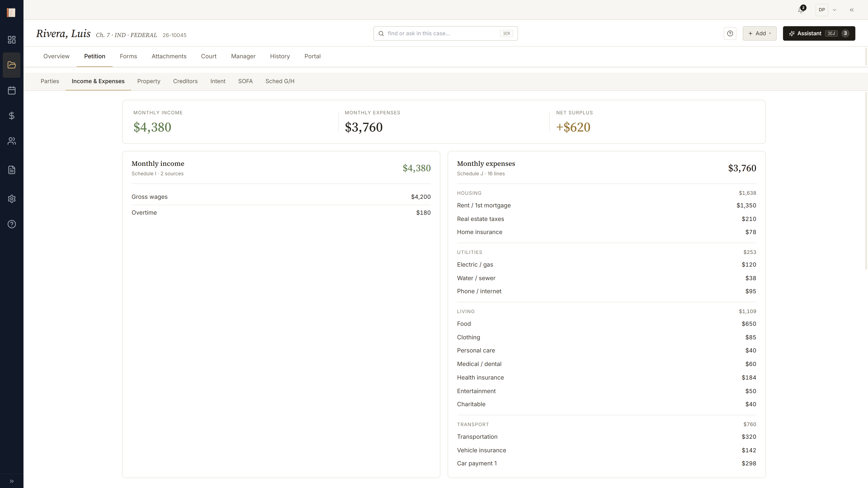Click the Rivera, Luis case title
Screen dimensions: 868x488
point(63,33)
